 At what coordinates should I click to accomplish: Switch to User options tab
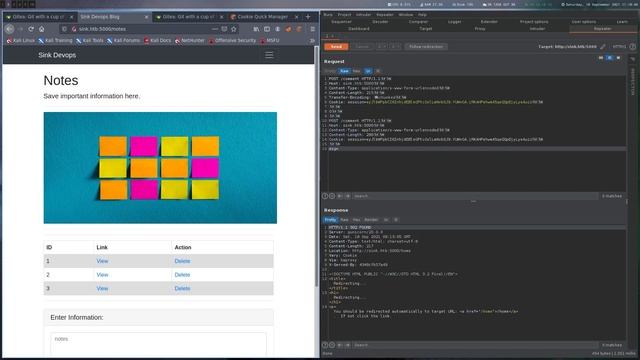(584, 22)
